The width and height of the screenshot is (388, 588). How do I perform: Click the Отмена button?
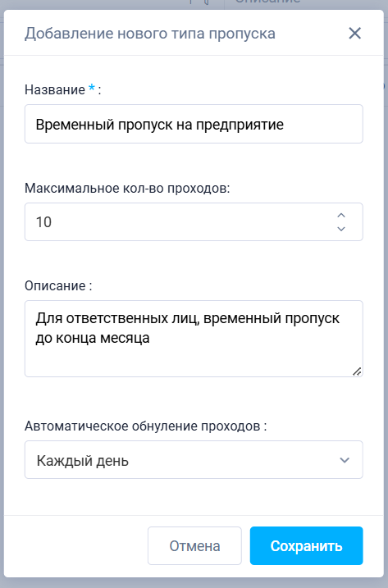tap(194, 545)
